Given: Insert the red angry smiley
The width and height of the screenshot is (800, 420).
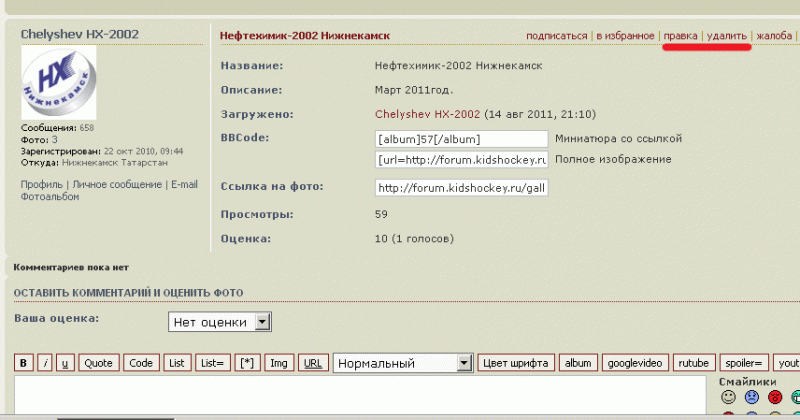Looking at the screenshot, I should pyautogui.click(x=775, y=397).
